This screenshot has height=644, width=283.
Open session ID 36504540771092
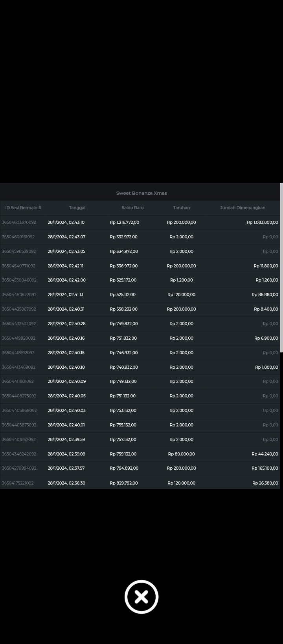click(x=18, y=266)
